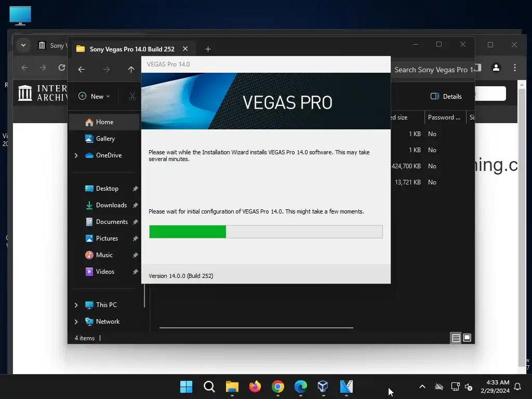Launch Microsoft Edge from the taskbar
The image size is (532, 399).
tap(301, 387)
